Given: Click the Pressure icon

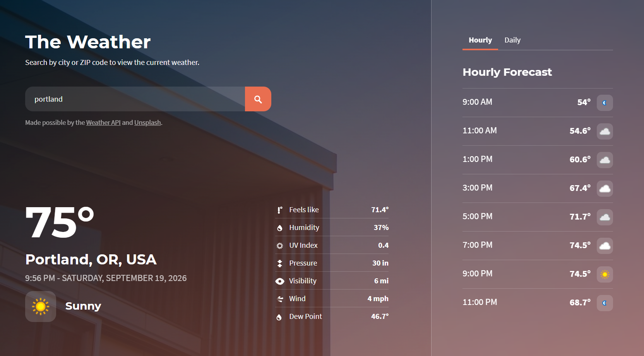Looking at the screenshot, I should 280,264.
